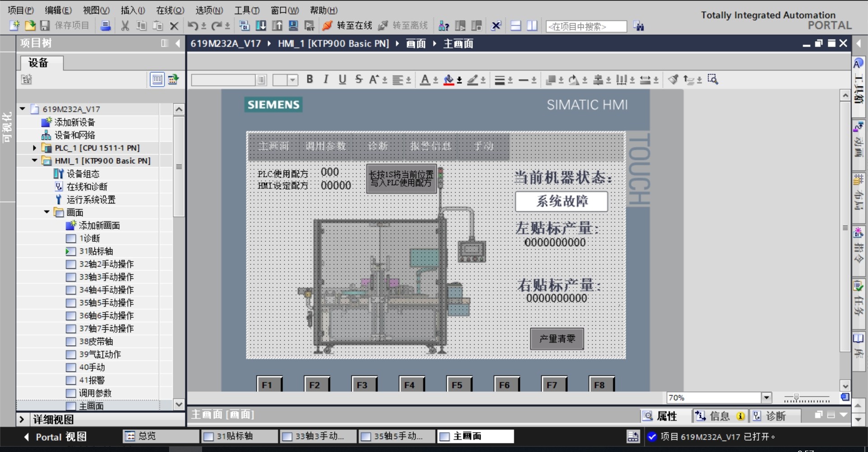
Task: Toggle Underline text formatting
Action: click(x=342, y=79)
